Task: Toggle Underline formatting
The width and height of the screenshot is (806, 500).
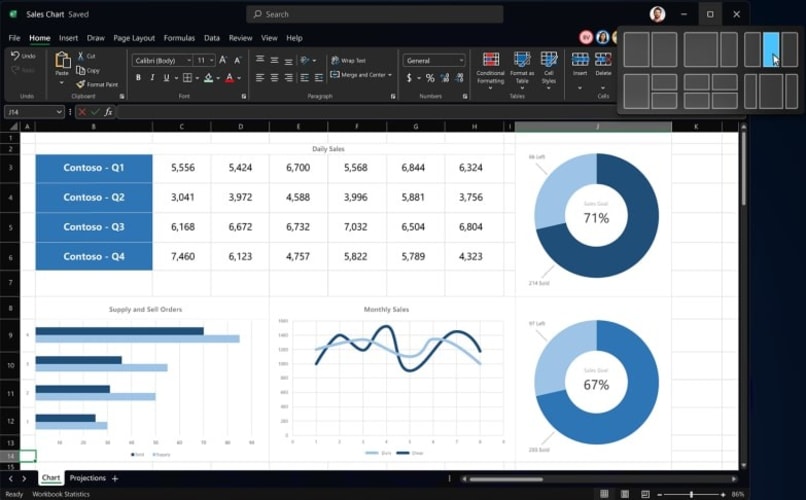Action: click(166, 78)
